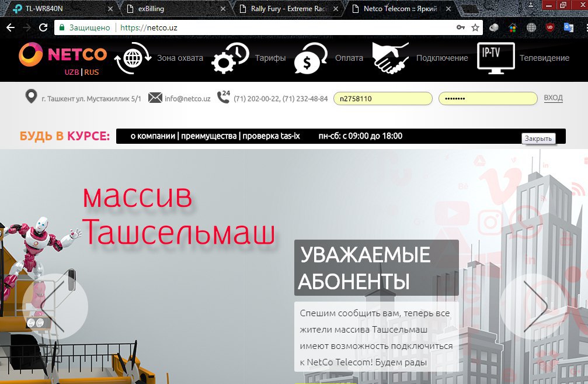Focus the password input field
588x384 pixels.
pos(488,98)
